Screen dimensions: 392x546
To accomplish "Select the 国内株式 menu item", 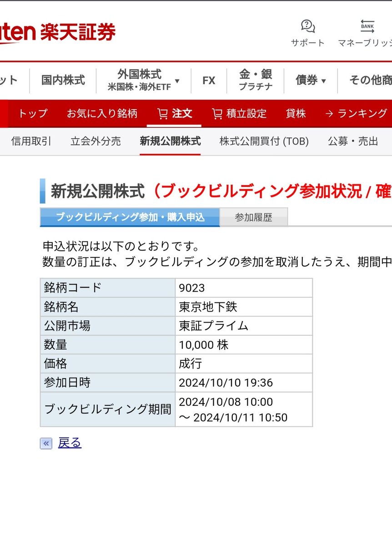I will pyautogui.click(x=63, y=80).
